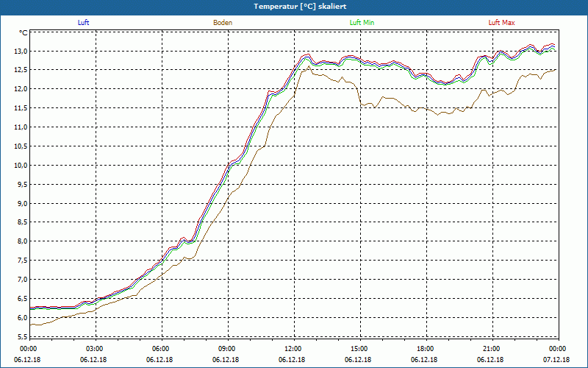This screenshot has height=368, width=588.
Task: Click the '12,5' y-axis value
Action: click(21, 70)
